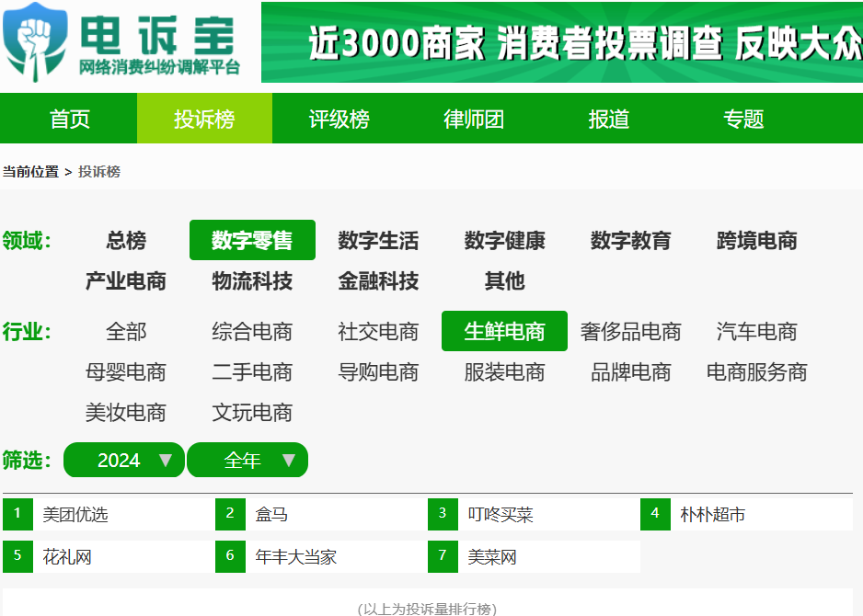The width and height of the screenshot is (863, 616).
Task: Open rank 5 花礼网
Action: click(x=109, y=556)
